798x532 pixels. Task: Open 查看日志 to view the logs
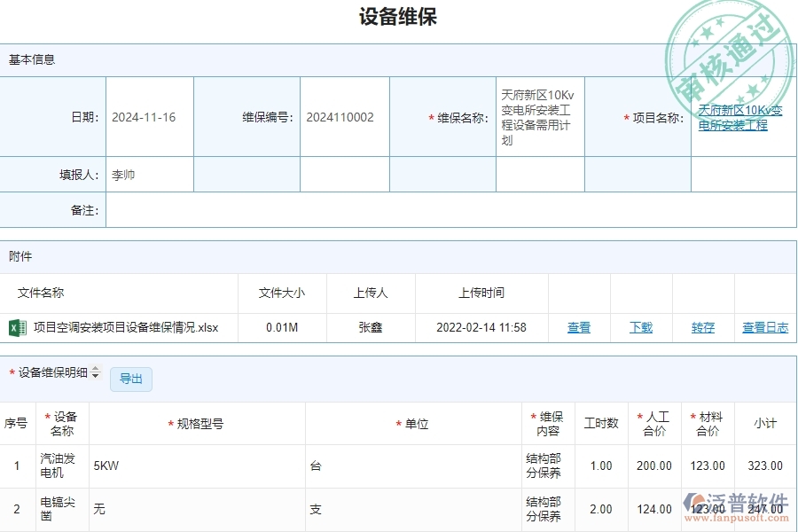point(764,327)
